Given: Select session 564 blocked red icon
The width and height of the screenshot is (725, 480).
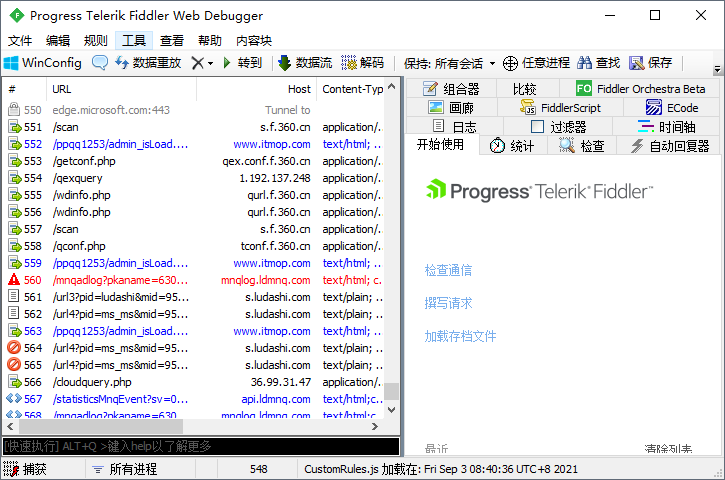Looking at the screenshot, I should 14,347.
